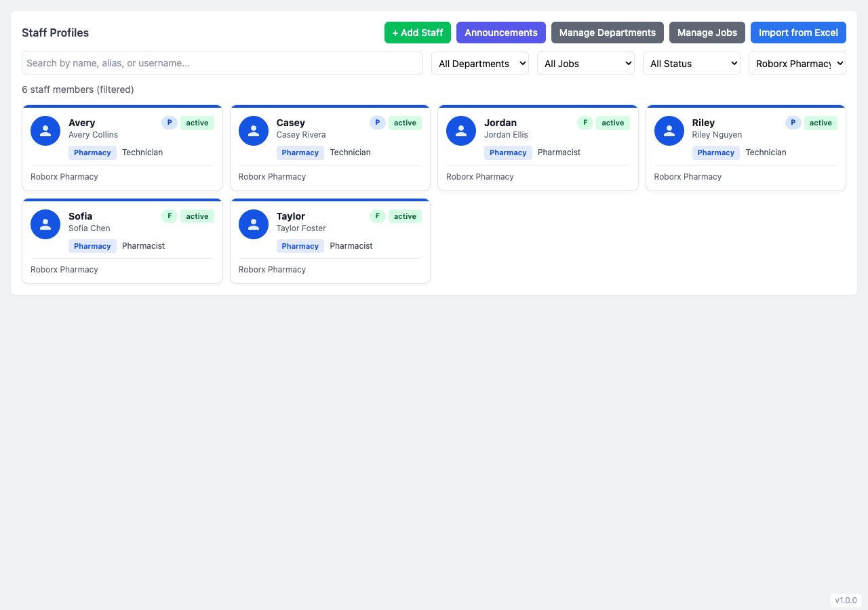The height and width of the screenshot is (610, 868).
Task: Click the F badge on Taylor's card
Action: pos(378,216)
